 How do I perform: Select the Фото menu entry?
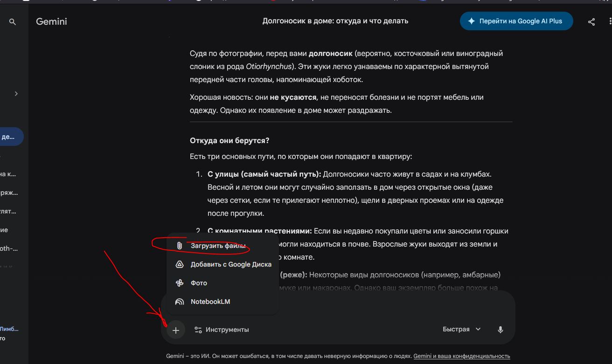[x=199, y=283]
